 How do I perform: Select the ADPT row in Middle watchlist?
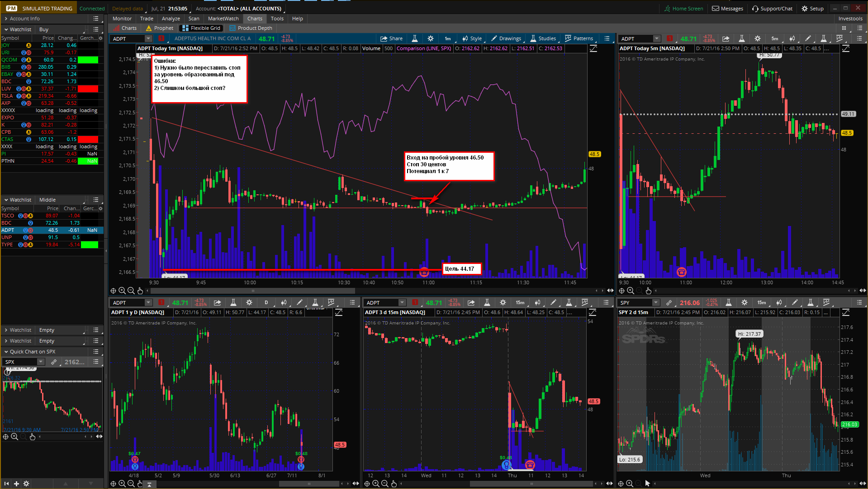coord(52,230)
